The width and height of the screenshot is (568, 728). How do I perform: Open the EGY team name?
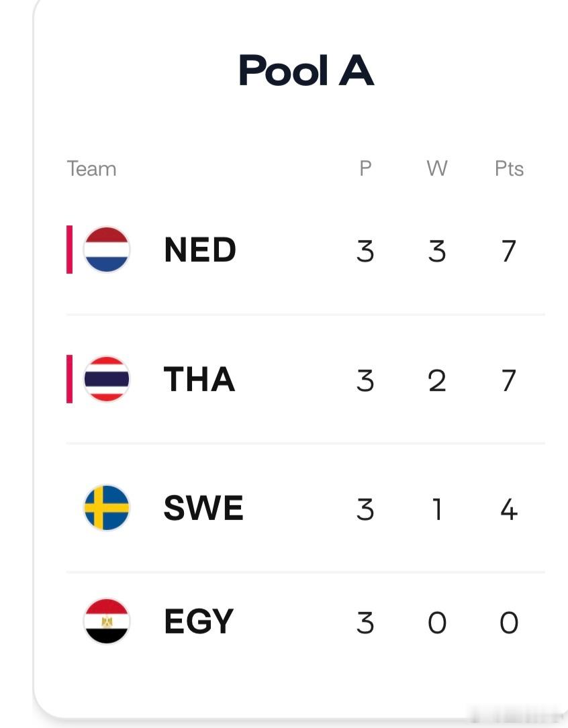coord(199,622)
